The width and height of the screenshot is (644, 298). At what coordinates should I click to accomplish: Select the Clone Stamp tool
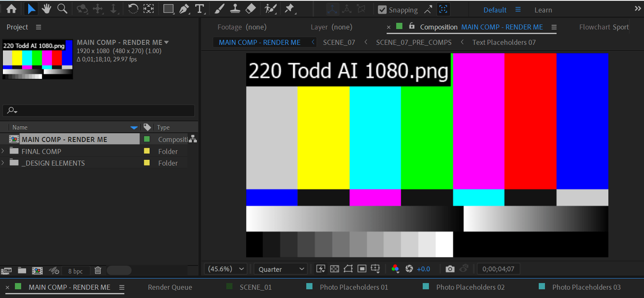pyautogui.click(x=235, y=9)
